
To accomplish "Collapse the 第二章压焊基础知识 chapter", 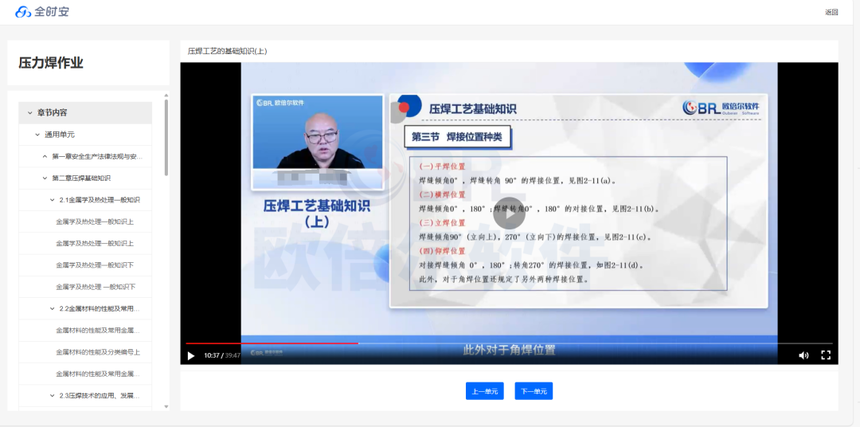I will [x=45, y=178].
